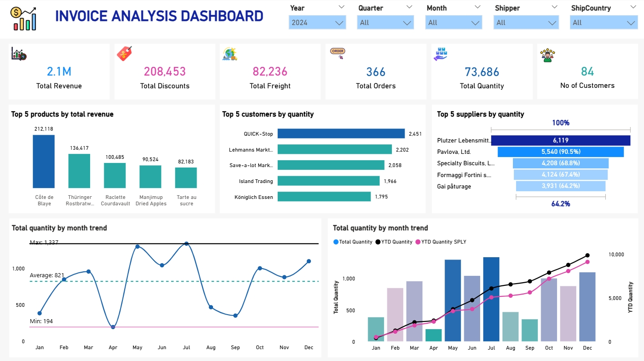This screenshot has width=644, height=361.
Task: Open the ShipCountry slicer dropdown box
Action: pos(603,23)
